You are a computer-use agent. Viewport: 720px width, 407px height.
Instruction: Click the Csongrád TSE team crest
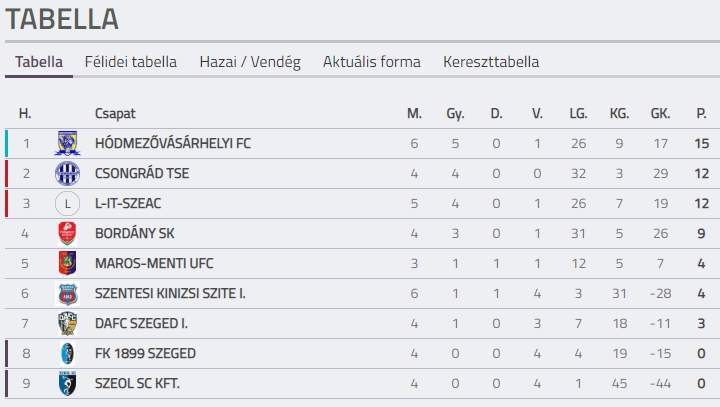[x=68, y=173]
